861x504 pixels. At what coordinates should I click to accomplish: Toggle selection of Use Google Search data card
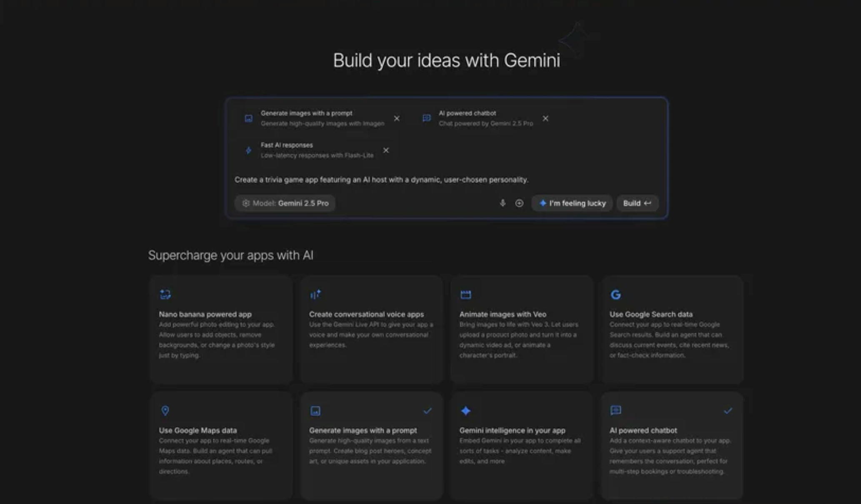672,329
